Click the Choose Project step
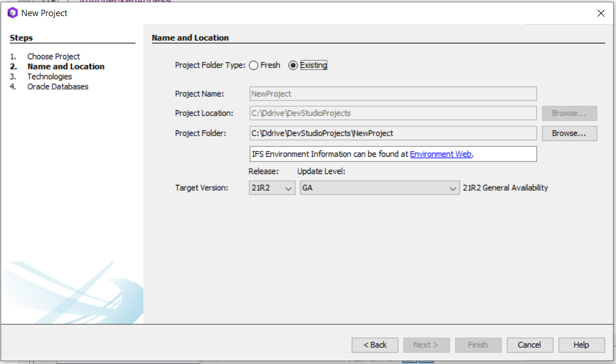The image size is (616, 364). point(53,56)
